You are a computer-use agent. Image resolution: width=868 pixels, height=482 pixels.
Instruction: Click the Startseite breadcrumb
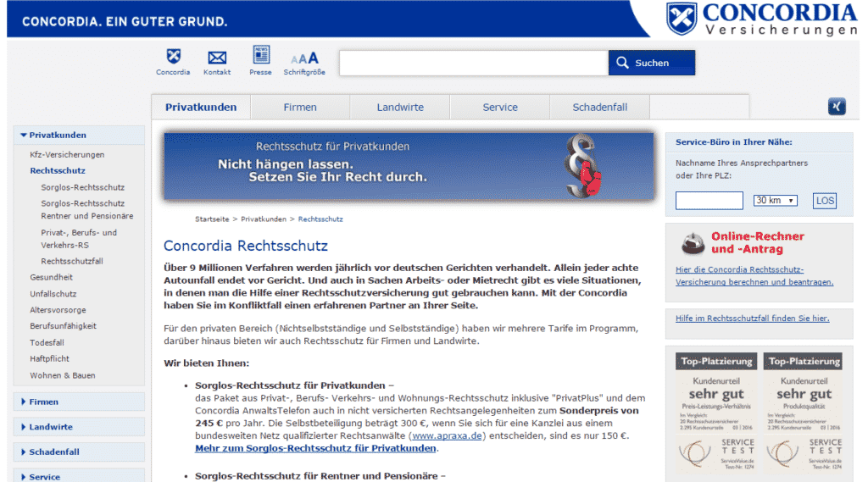coord(211,219)
